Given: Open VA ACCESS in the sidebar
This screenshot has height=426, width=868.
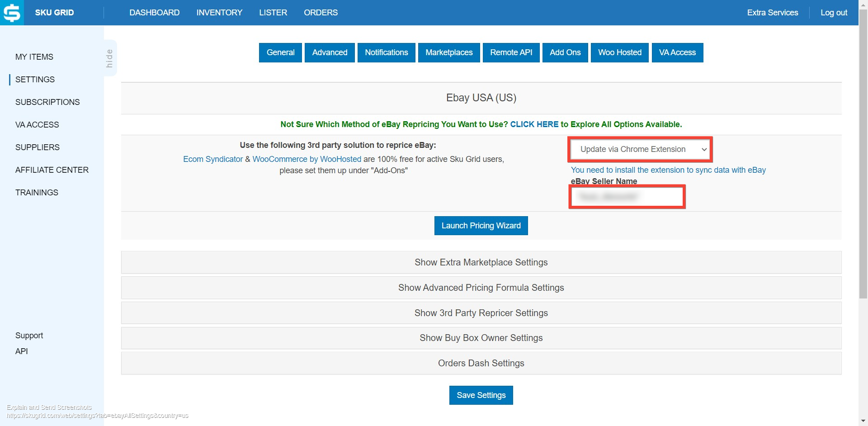Looking at the screenshot, I should click(x=37, y=125).
